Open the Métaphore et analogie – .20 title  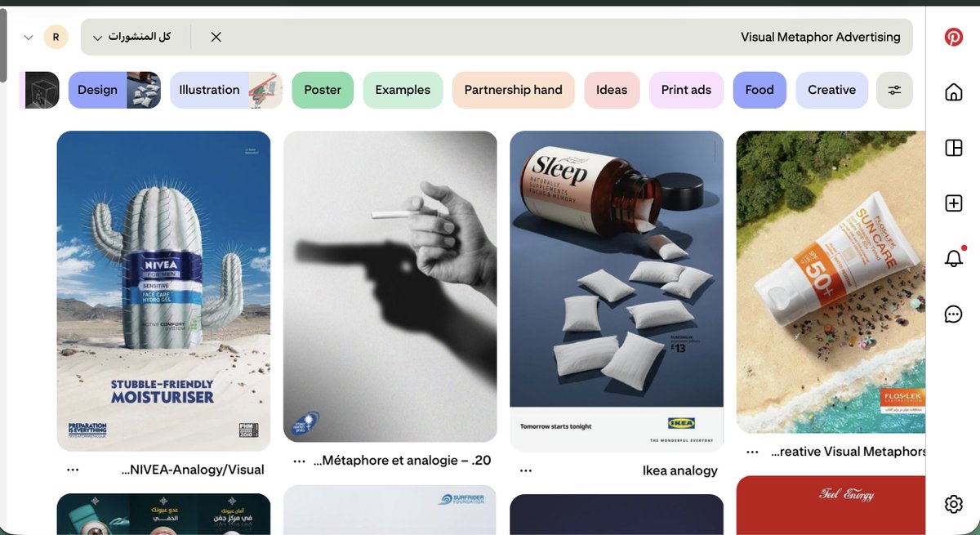403,461
